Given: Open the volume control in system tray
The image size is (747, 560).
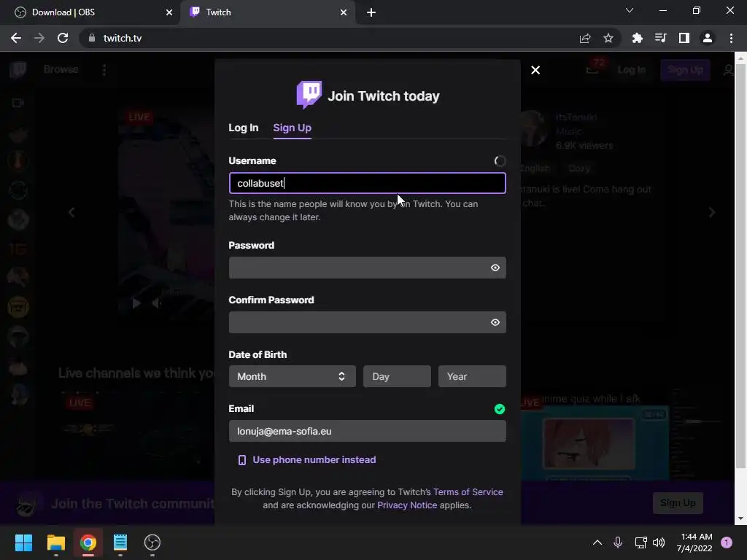Looking at the screenshot, I should pyautogui.click(x=659, y=542).
